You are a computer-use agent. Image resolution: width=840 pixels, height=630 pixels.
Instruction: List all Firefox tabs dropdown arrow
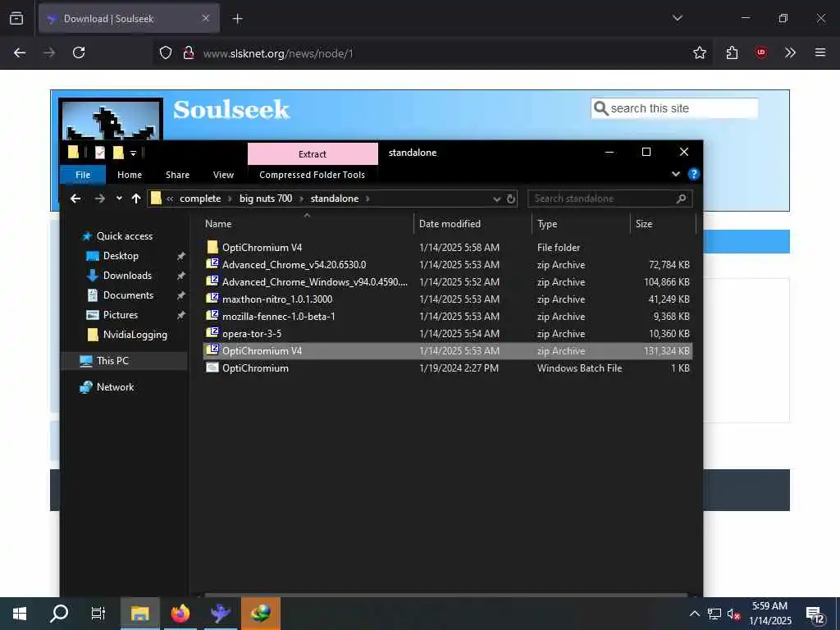[677, 18]
